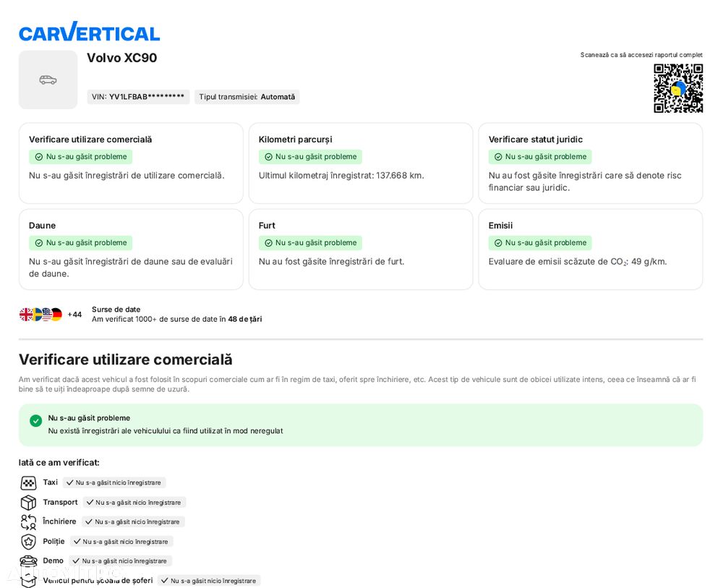Open the Emisii card heading
The width and height of the screenshot is (723, 588).
[x=501, y=226]
